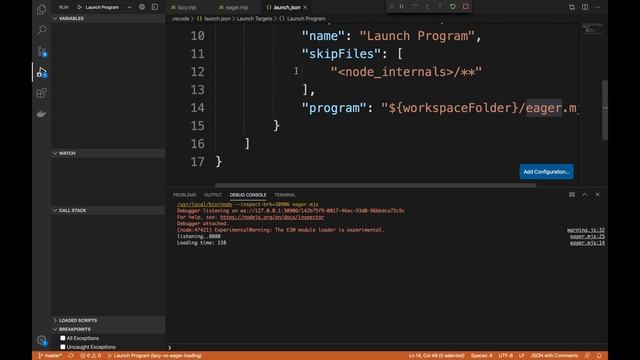
Task: Open the nodejs.org inspector docs link
Action: [272, 217]
